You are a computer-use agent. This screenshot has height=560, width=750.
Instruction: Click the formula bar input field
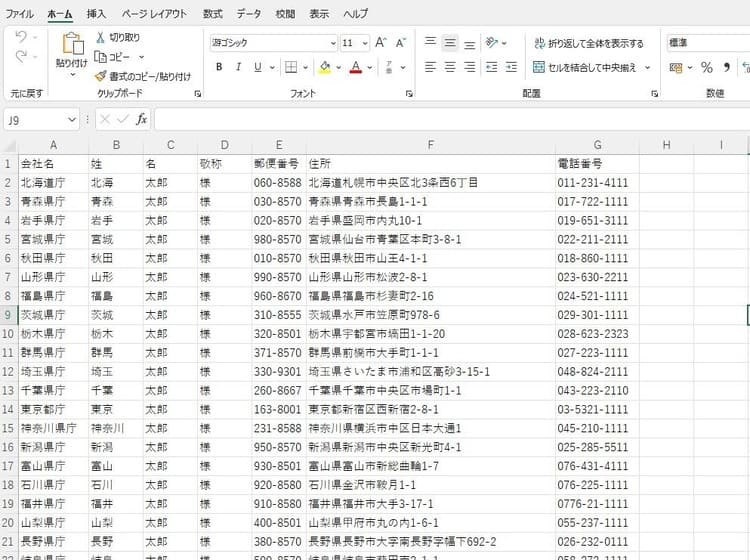coord(452,119)
